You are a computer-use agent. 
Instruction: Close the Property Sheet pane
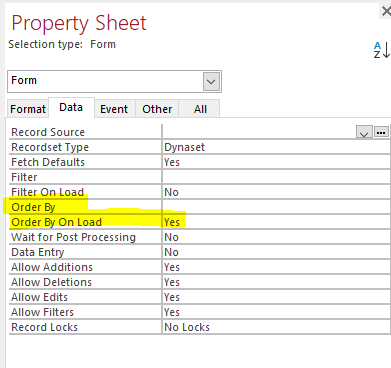pyautogui.click(x=386, y=11)
